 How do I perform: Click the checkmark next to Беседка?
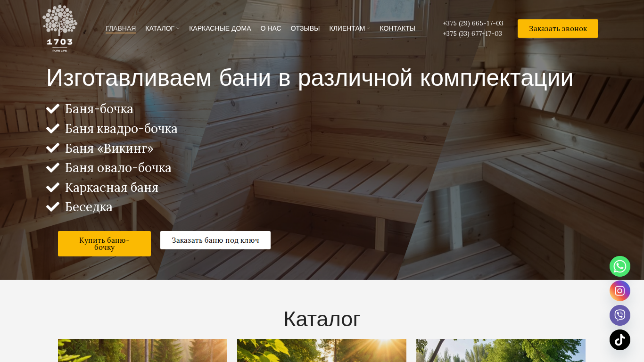tap(53, 207)
